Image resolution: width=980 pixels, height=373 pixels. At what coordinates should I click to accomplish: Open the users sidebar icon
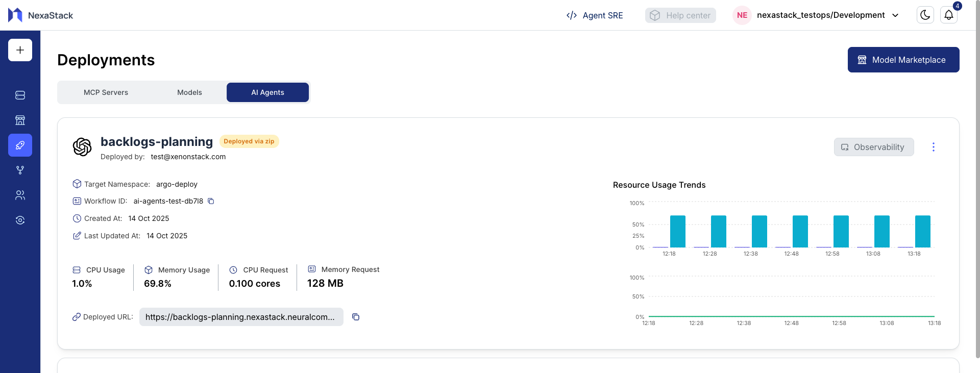(x=20, y=195)
